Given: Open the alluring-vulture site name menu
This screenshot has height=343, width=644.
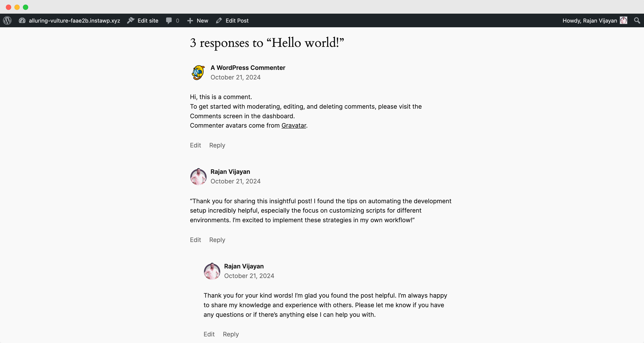Looking at the screenshot, I should pyautogui.click(x=74, y=20).
